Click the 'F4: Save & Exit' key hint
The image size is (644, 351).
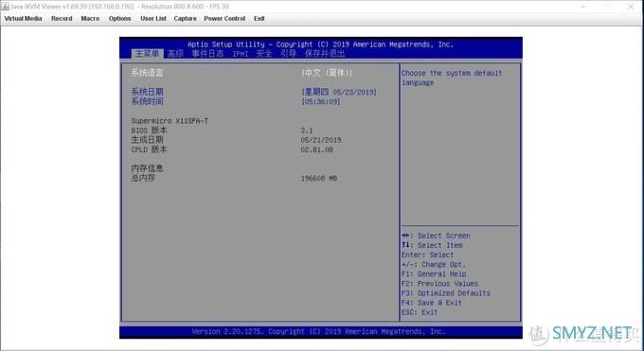tap(432, 303)
